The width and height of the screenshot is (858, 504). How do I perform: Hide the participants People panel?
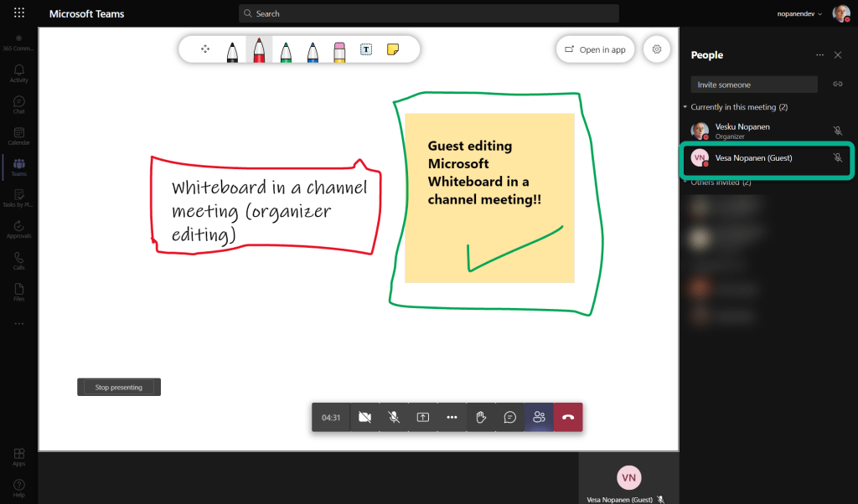coord(837,55)
